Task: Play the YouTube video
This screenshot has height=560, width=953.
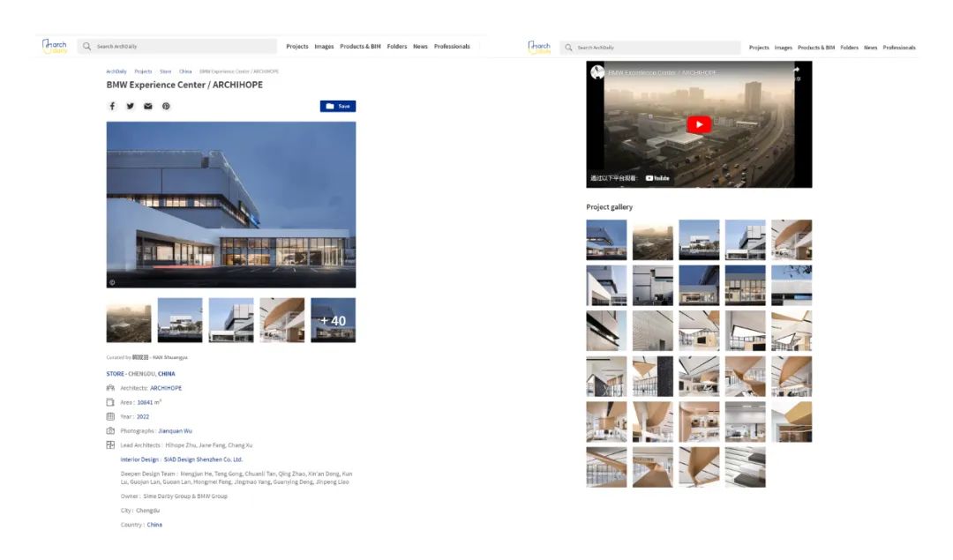Action: (x=699, y=124)
